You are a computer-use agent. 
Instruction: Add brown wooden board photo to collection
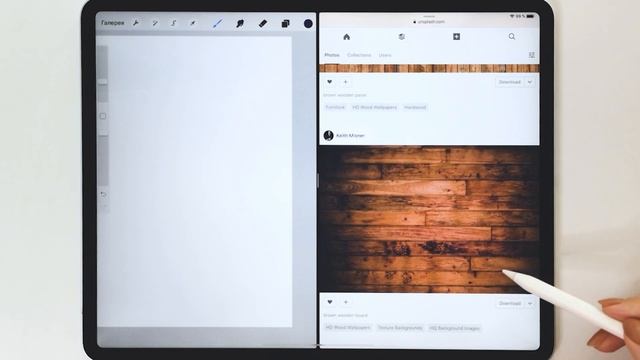click(x=346, y=302)
